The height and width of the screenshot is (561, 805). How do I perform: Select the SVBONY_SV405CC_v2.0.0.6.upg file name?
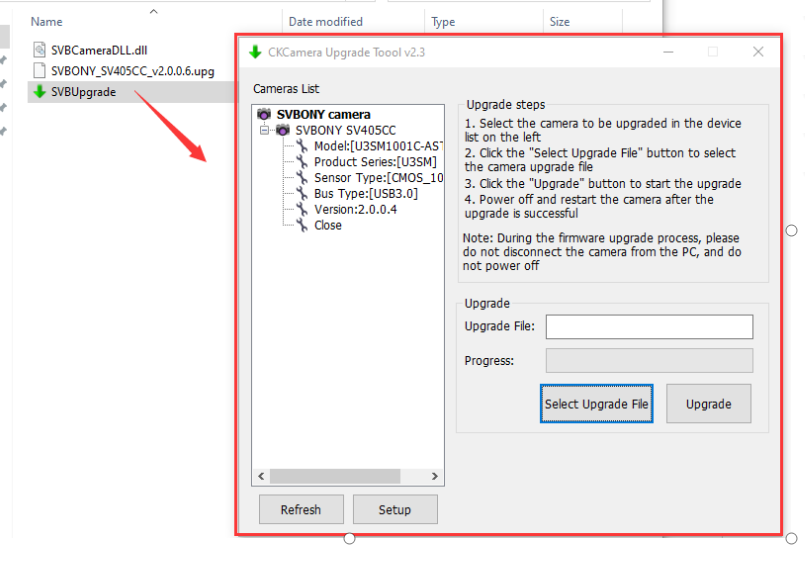coord(132,71)
